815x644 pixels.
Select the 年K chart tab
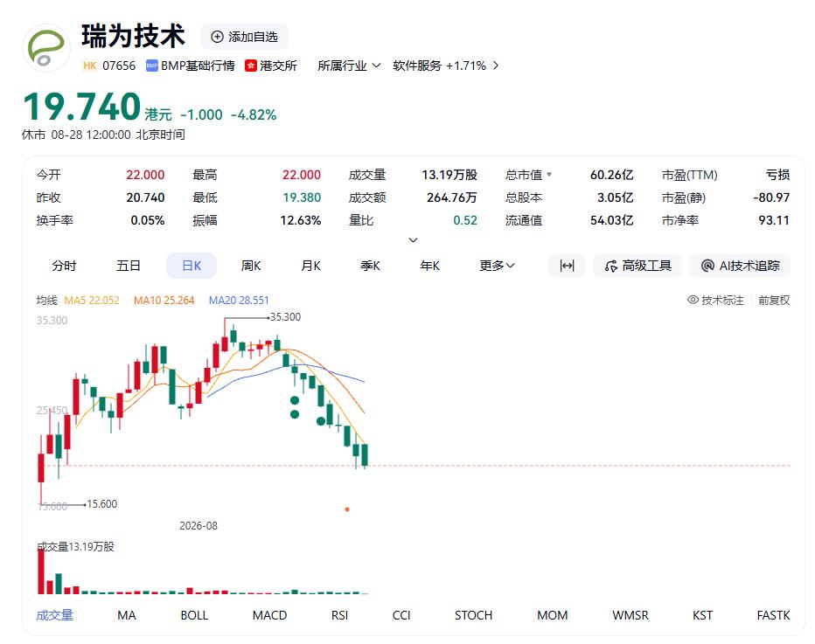430,266
